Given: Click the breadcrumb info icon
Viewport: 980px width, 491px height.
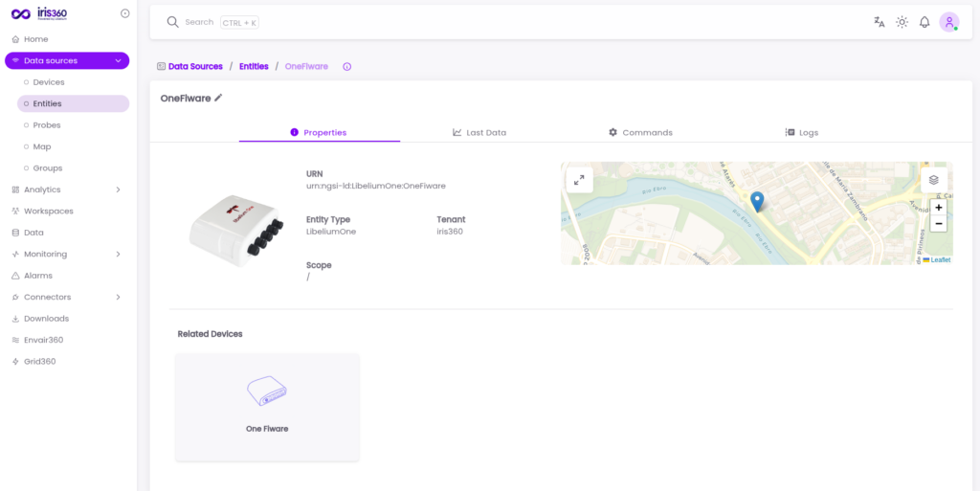Looking at the screenshot, I should click(x=346, y=67).
